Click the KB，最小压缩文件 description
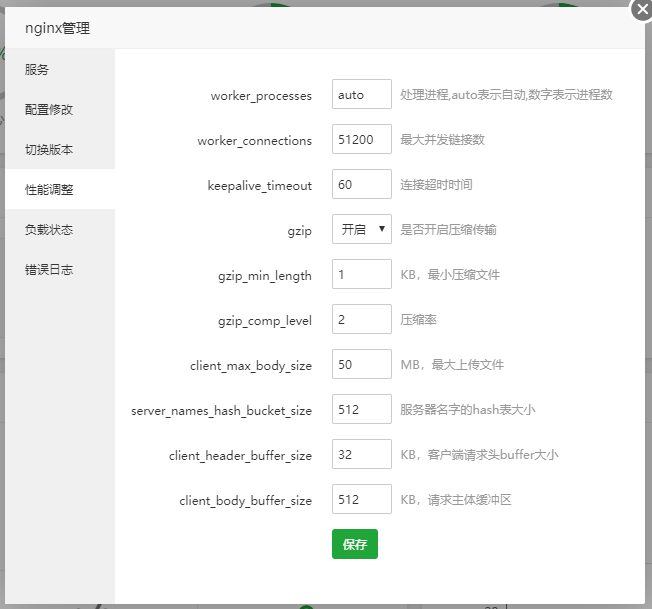Viewport: 652px width, 609px height. point(450,274)
